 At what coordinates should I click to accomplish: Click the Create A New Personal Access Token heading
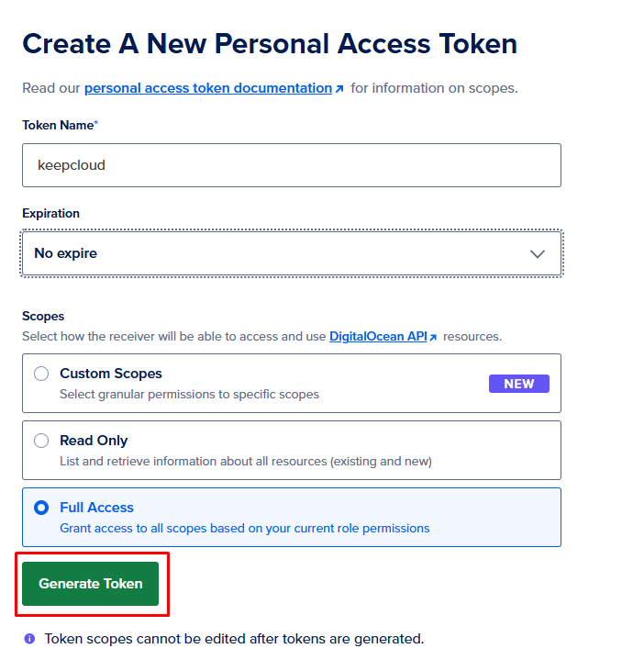270,44
